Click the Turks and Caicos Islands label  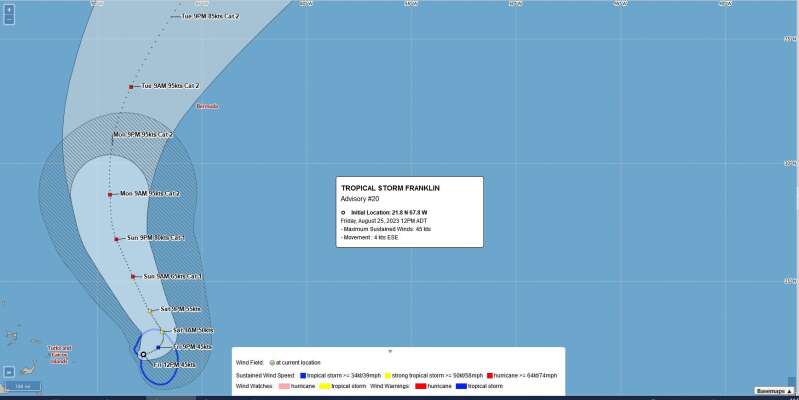coord(60,355)
